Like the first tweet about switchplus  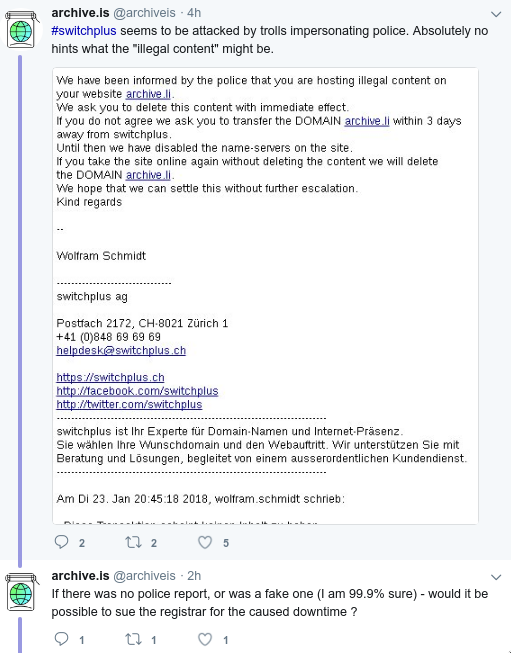click(204, 542)
